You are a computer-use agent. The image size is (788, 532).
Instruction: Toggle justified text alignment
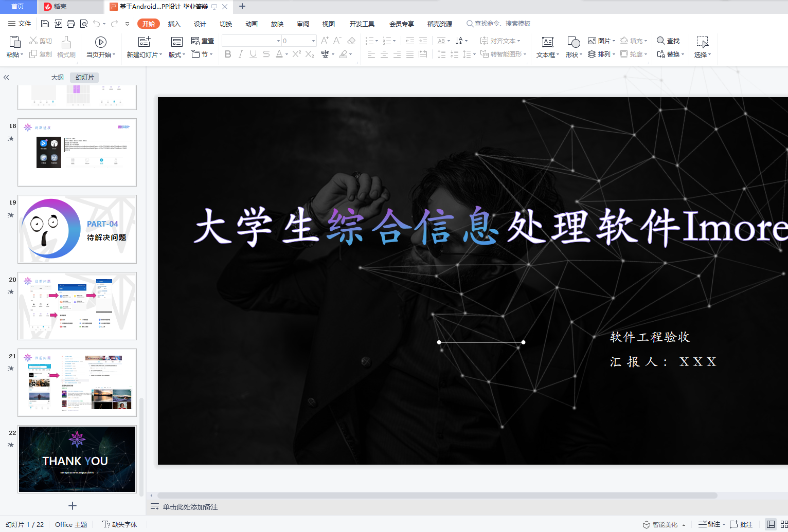[x=410, y=54]
